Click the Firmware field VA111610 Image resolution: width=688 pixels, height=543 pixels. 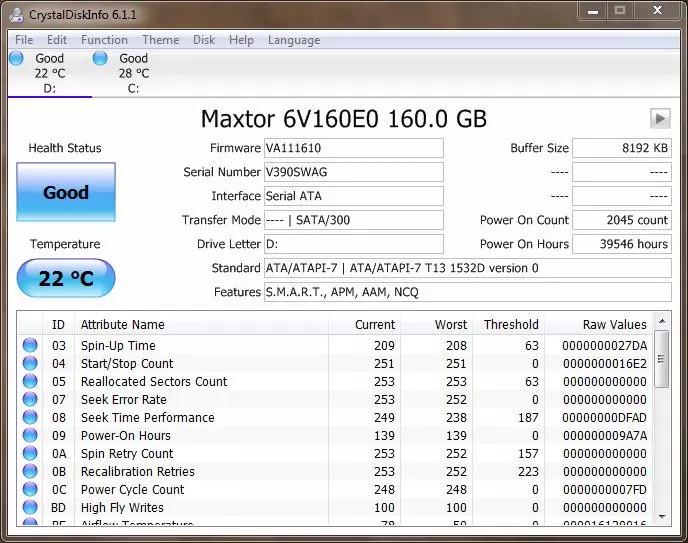354,148
